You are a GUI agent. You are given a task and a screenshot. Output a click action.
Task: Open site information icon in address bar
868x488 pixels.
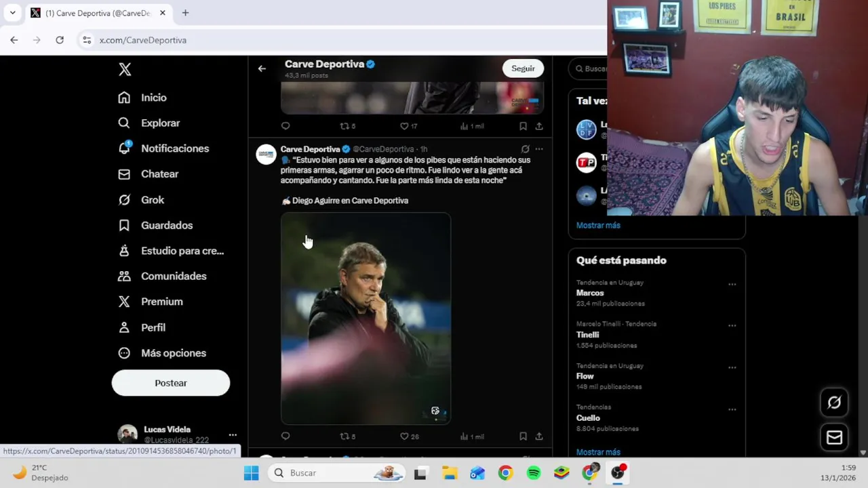pyautogui.click(x=87, y=40)
